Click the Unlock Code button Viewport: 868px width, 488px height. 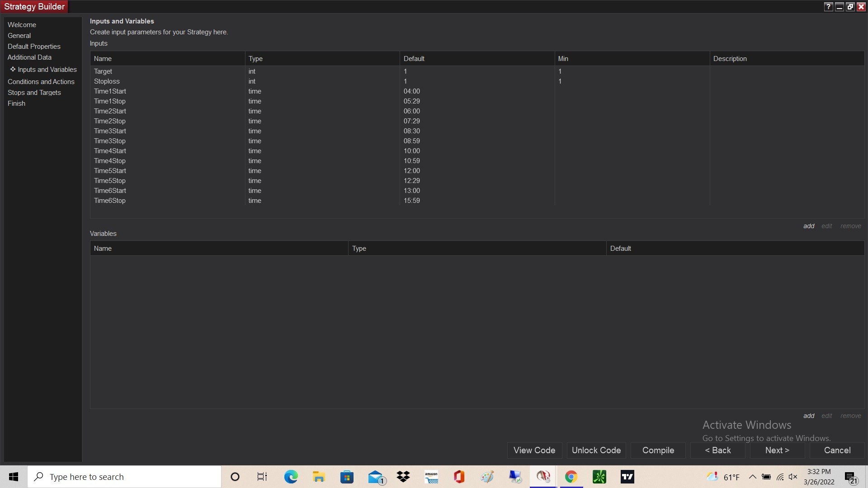point(596,450)
